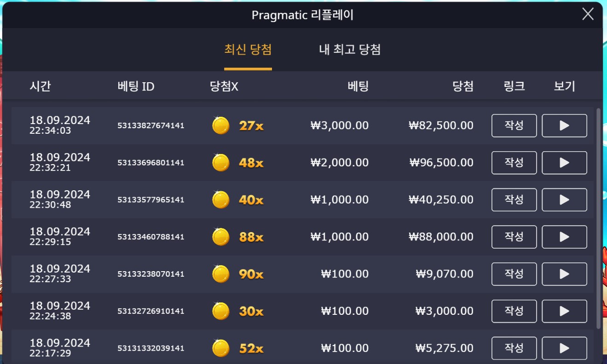
Task: Switch to the 내 최고 당첨 tab
Action: point(350,50)
